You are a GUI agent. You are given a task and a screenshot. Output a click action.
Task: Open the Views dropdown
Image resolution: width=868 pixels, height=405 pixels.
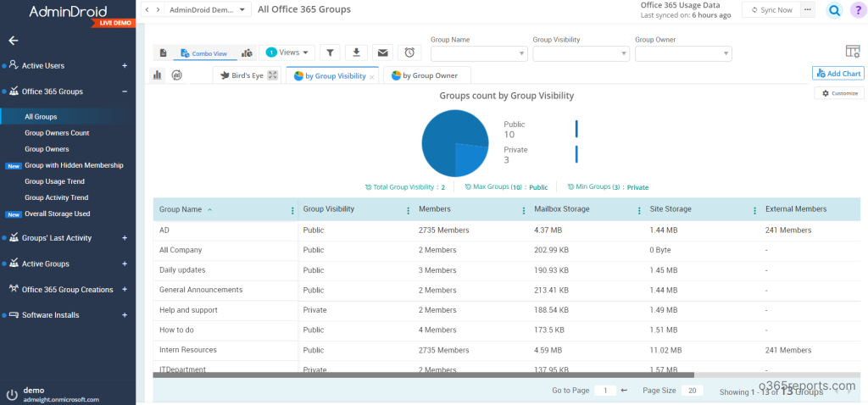click(287, 53)
